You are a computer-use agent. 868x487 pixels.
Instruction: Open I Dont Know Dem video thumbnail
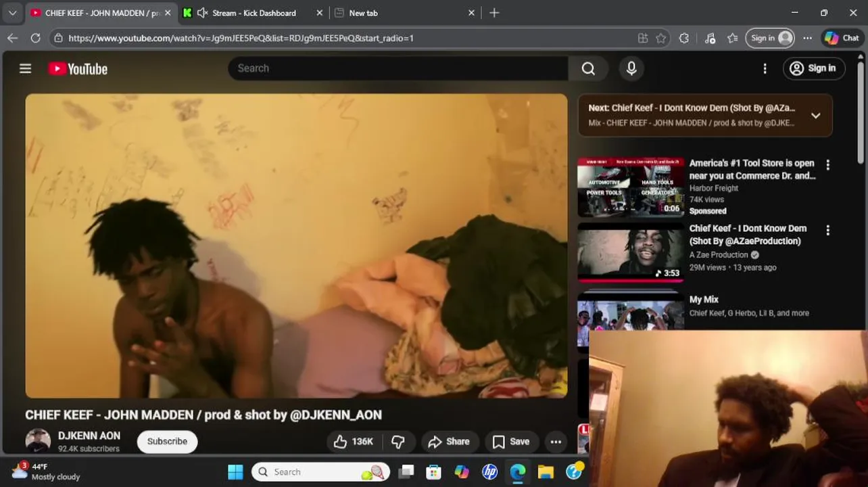click(x=631, y=252)
